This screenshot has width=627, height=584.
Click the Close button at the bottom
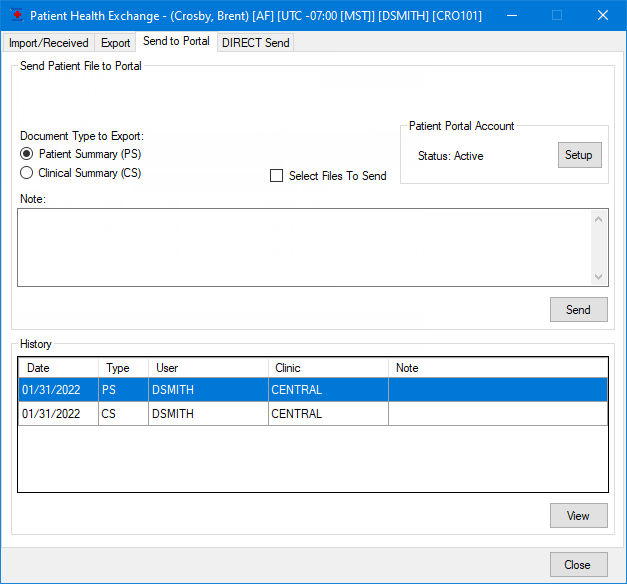click(579, 564)
